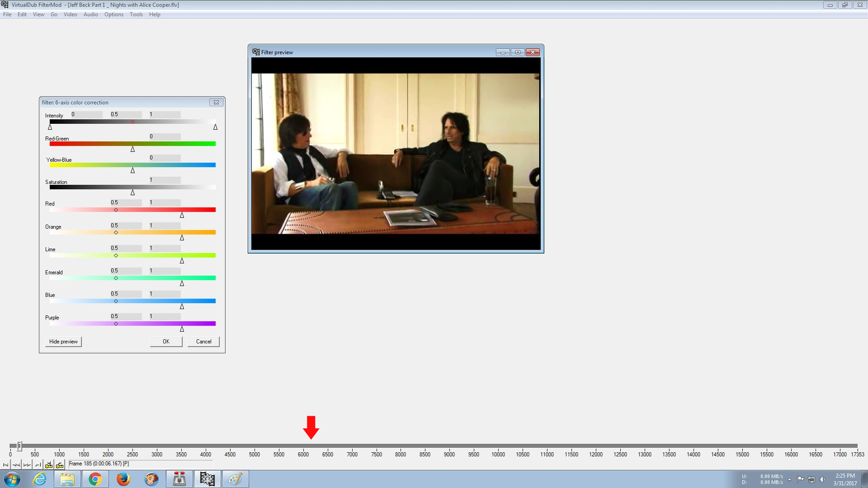Open Firefox from the taskbar
Image resolution: width=868 pixels, height=488 pixels.
tap(123, 479)
